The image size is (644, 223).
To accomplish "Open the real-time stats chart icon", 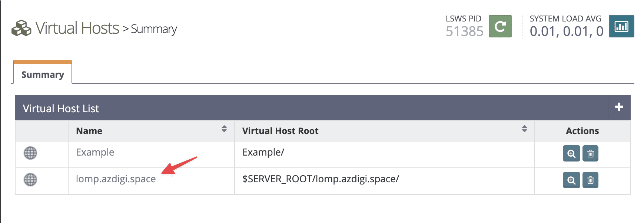I will [621, 26].
